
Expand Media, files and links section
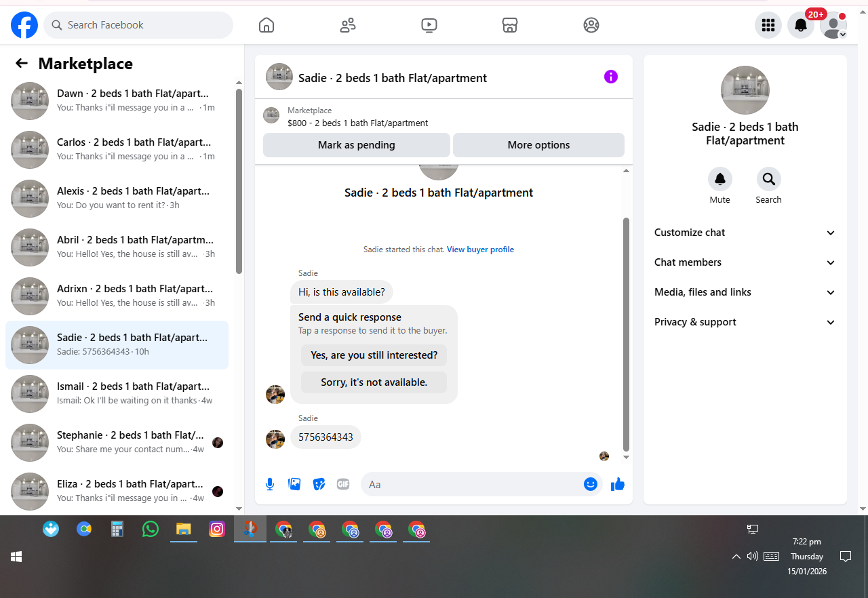[745, 292]
